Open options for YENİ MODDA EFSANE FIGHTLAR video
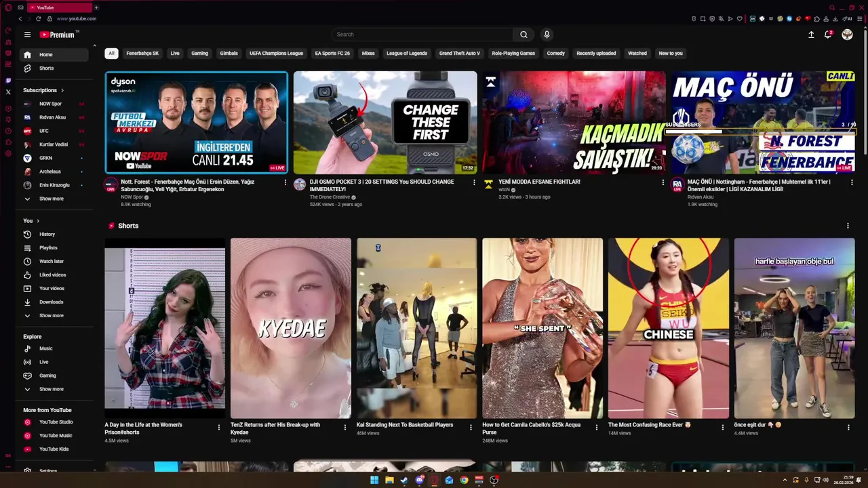Screen dimensions: 868x488 [x=663, y=182]
